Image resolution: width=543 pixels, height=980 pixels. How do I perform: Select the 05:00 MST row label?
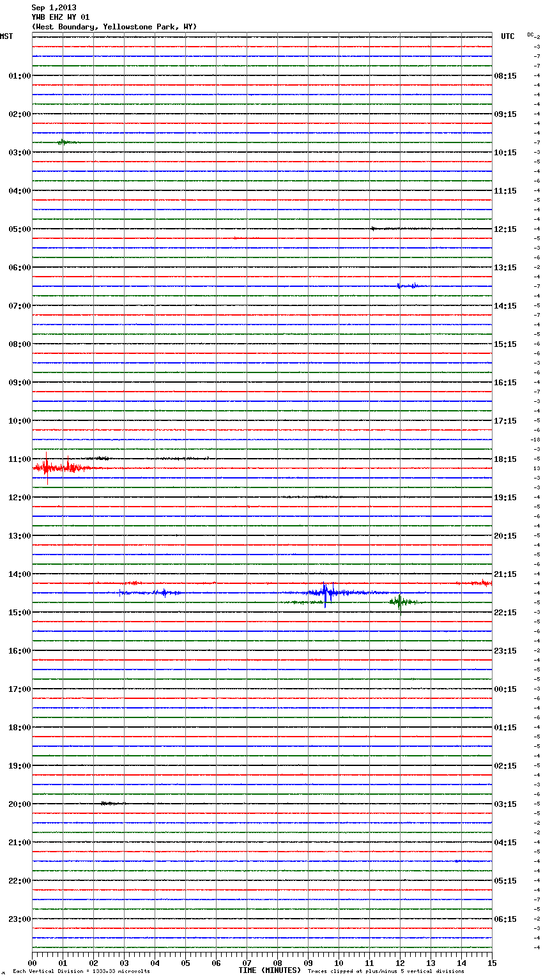[x=19, y=229]
